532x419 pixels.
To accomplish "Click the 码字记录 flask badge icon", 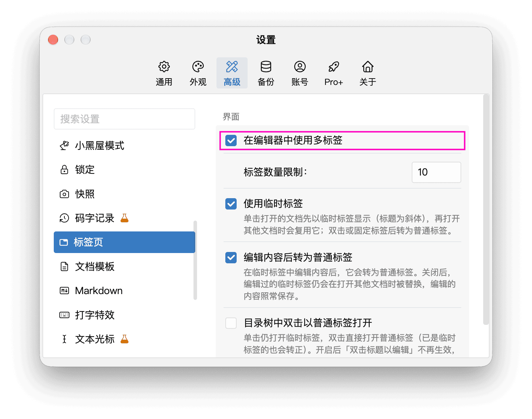I will point(125,218).
